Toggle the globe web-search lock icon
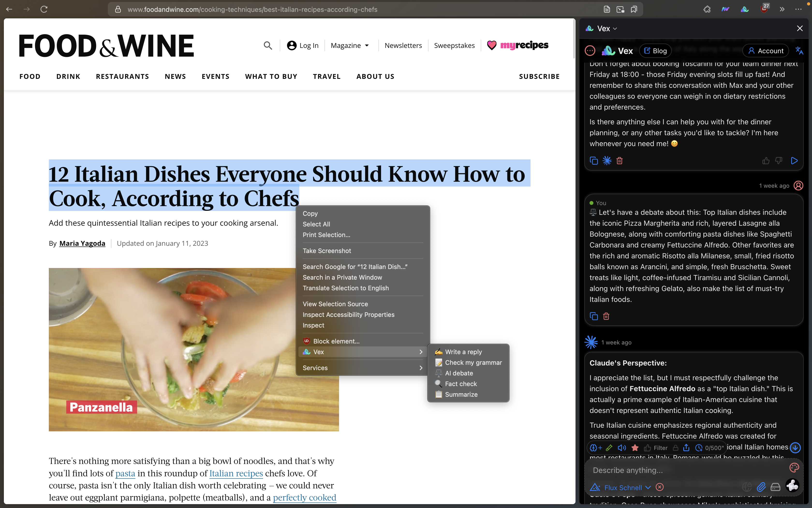Image resolution: width=812 pixels, height=508 pixels. click(746, 486)
